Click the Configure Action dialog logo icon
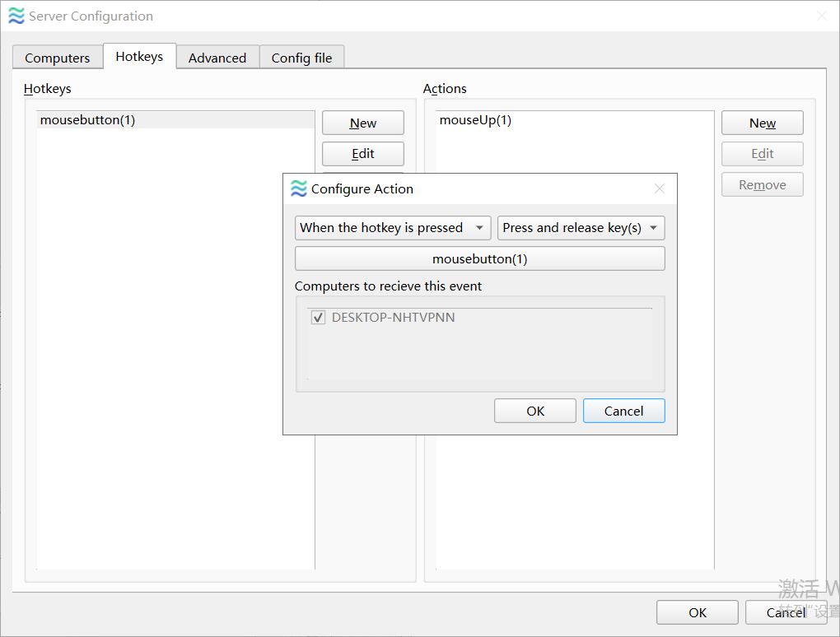840x637 pixels. tap(299, 188)
